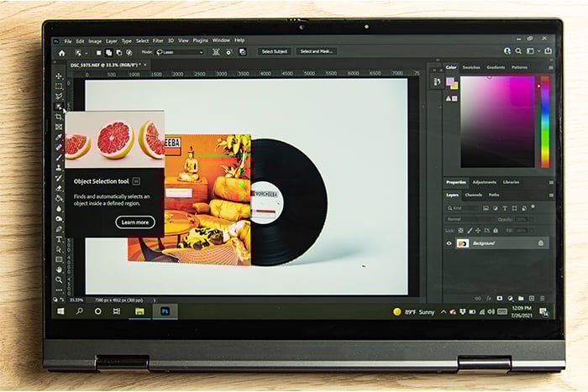Switch to the Swatches tab
Viewport: 588px width, 392px height.
[471, 67]
